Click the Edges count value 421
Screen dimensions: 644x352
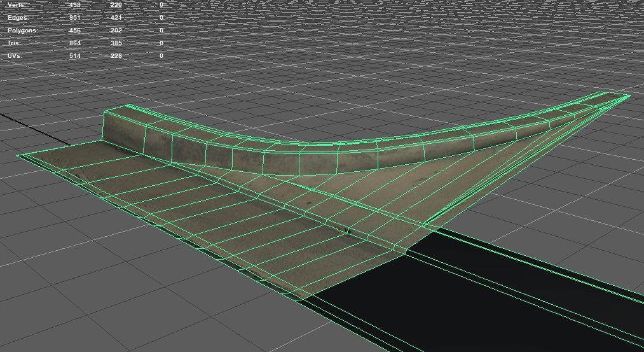tap(116, 18)
